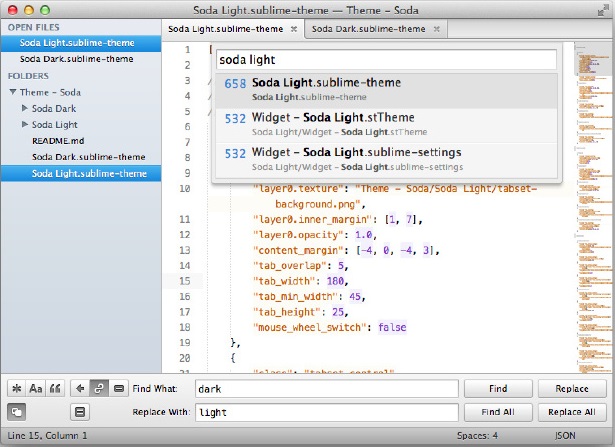This screenshot has height=447, width=615.
Task: Click the highlight matches icon
Action: (80, 412)
